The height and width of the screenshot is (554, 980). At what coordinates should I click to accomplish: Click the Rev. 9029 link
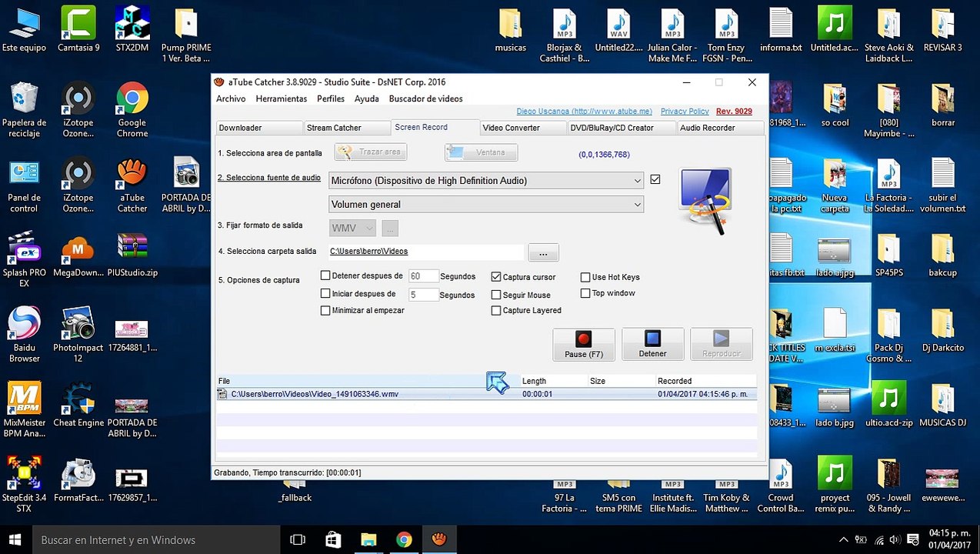click(x=734, y=112)
